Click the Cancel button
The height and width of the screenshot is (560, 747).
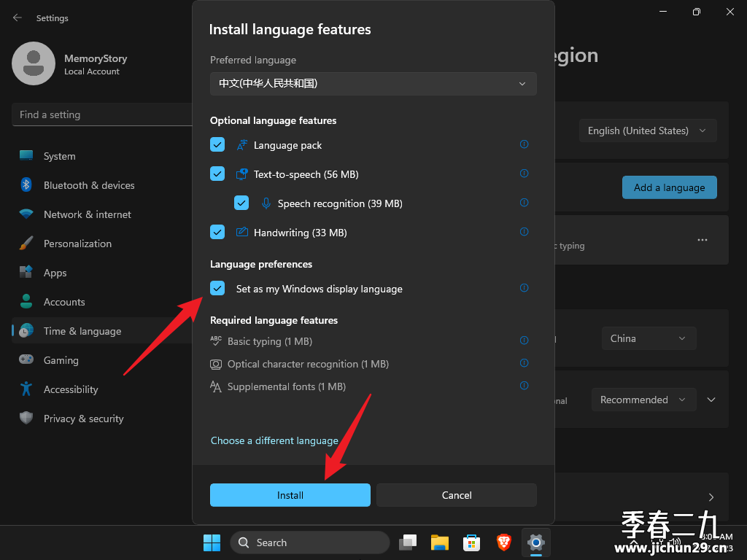click(x=457, y=495)
